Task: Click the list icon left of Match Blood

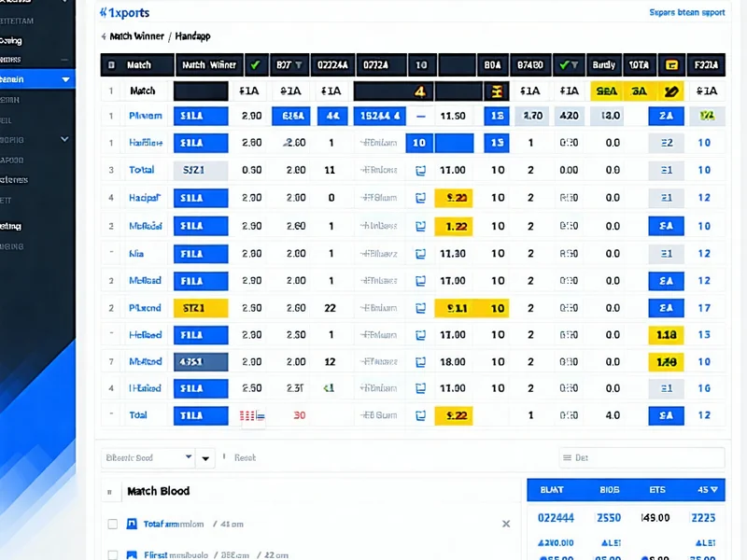Action: tap(110, 491)
